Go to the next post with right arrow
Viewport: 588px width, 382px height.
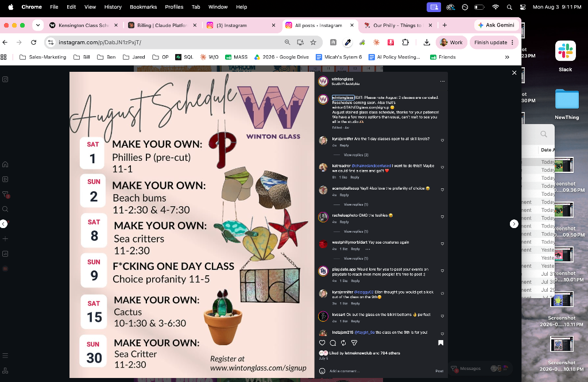[x=514, y=223]
